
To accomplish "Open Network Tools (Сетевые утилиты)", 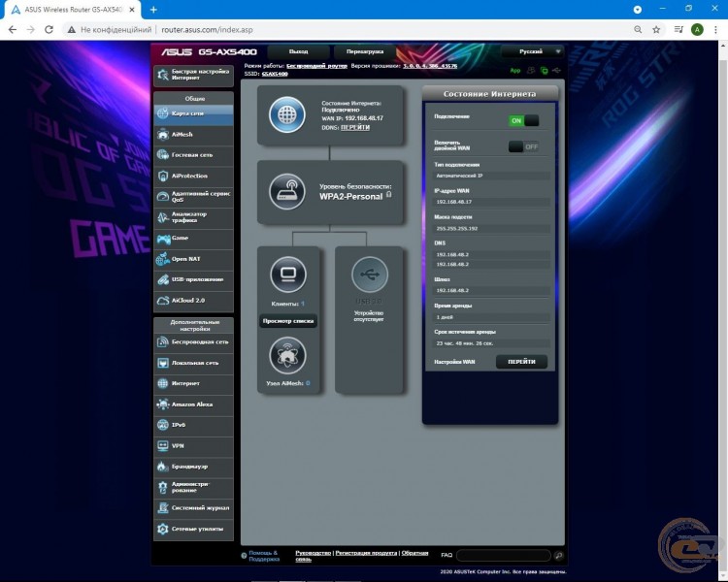I will [193, 529].
